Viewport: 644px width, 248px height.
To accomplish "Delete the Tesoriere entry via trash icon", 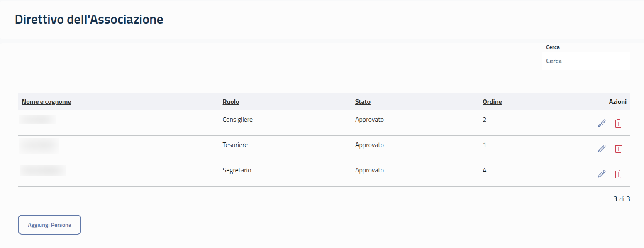I will click(618, 149).
